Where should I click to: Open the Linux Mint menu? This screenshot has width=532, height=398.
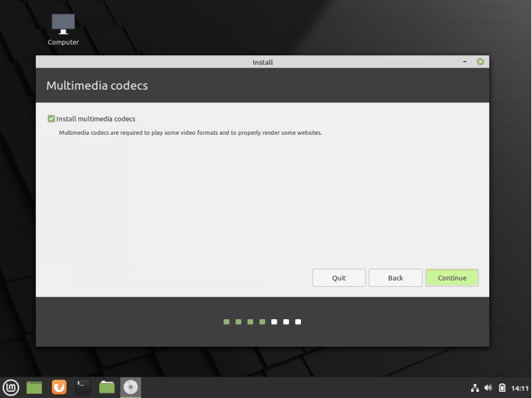(x=11, y=387)
